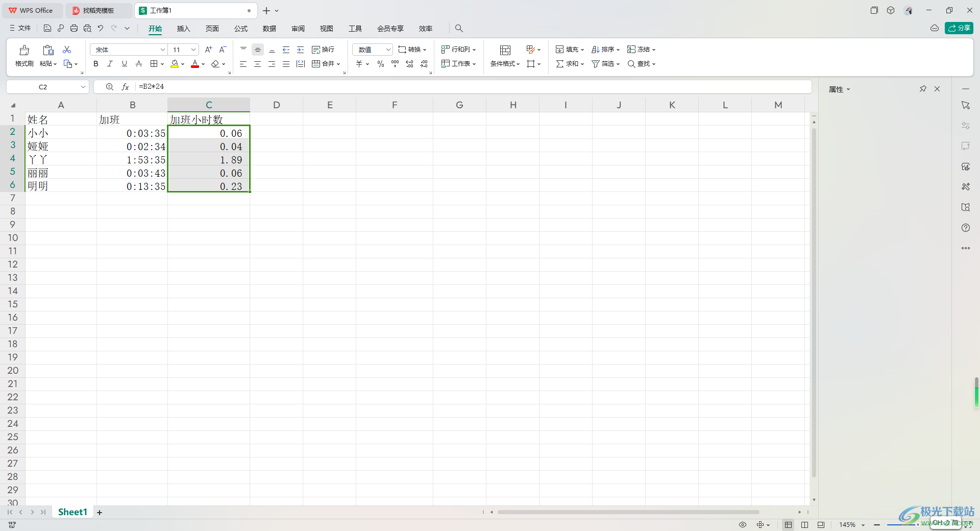
Task: Switch to the 插入 (Insert) ribbon tab
Action: (x=183, y=29)
